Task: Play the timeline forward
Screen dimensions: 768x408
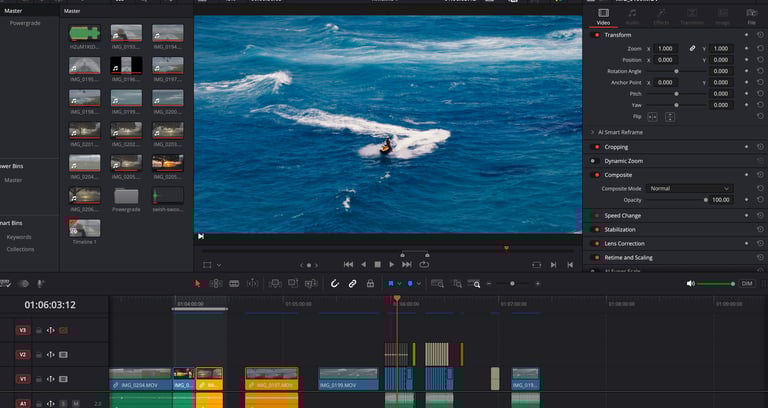Action: [x=391, y=264]
